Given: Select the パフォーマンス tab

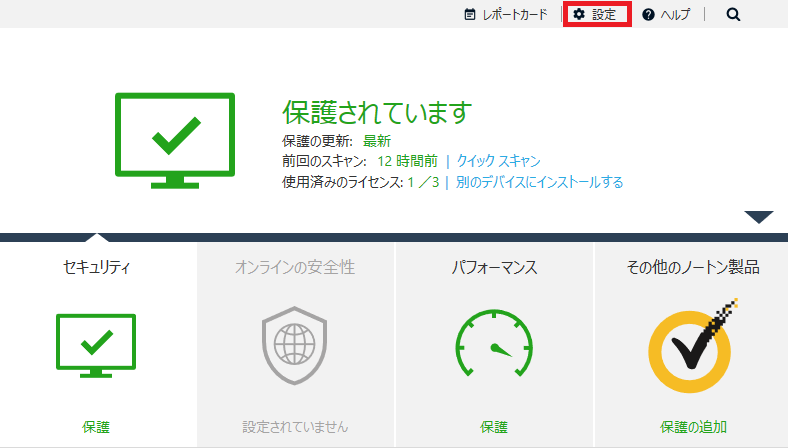Looking at the screenshot, I should click(x=494, y=267).
